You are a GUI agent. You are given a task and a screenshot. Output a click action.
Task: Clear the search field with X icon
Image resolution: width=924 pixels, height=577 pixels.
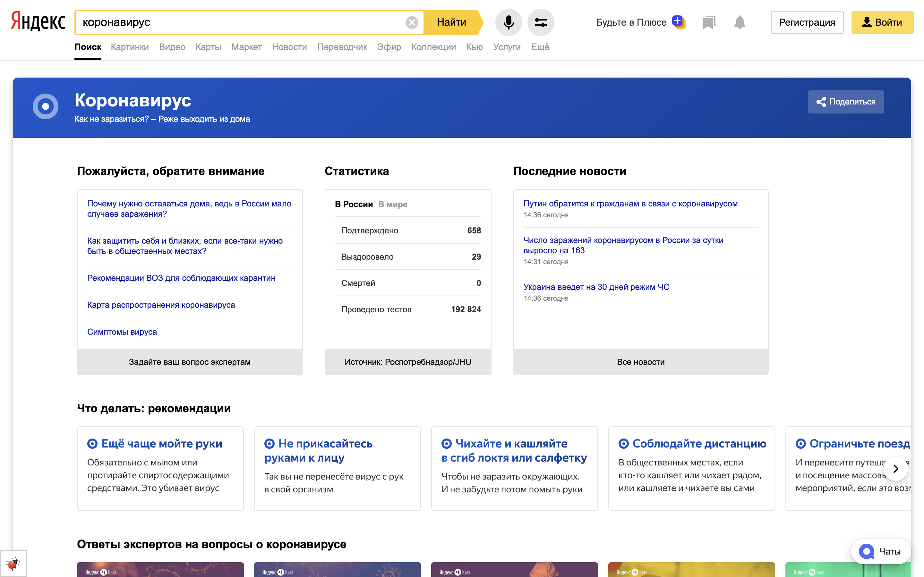[x=411, y=22]
